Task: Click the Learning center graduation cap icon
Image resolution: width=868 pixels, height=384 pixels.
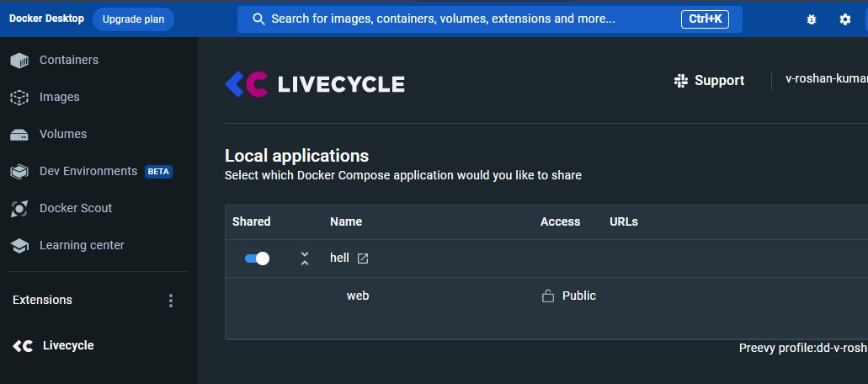Action: coord(19,246)
